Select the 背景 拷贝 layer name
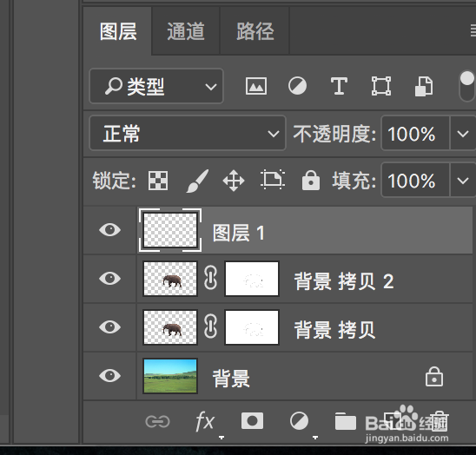The width and height of the screenshot is (476, 455). [x=334, y=330]
